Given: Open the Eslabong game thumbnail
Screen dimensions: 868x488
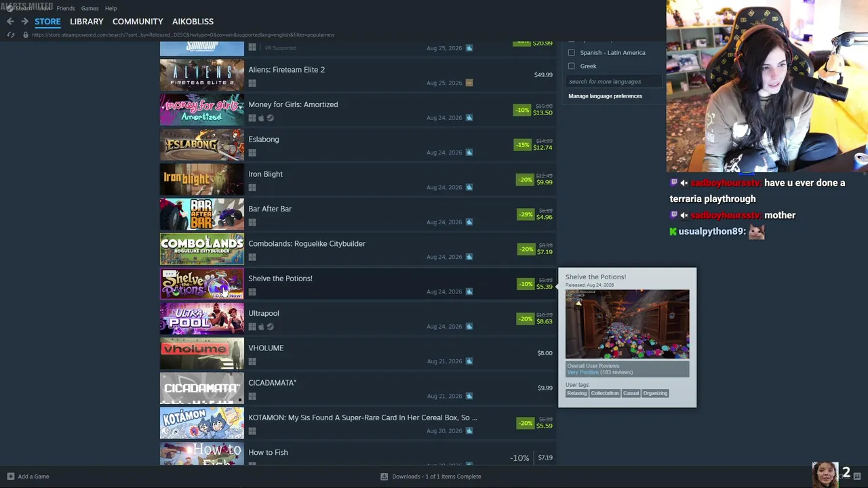Looking at the screenshot, I should (x=201, y=145).
